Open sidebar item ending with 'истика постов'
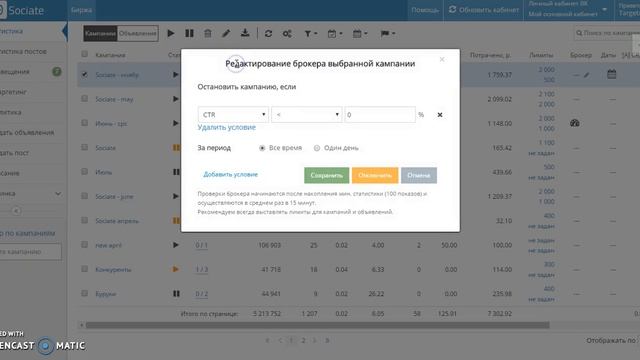This screenshot has height=360, width=640. click(23, 51)
